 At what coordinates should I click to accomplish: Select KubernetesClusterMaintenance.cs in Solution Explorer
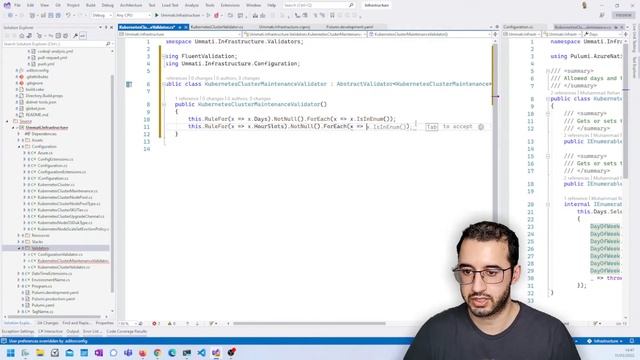[67, 191]
